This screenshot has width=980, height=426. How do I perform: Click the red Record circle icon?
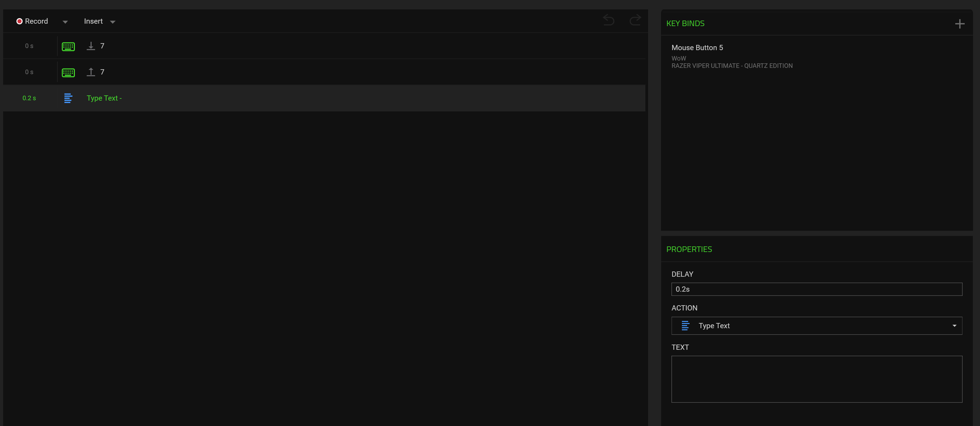coord(20,21)
